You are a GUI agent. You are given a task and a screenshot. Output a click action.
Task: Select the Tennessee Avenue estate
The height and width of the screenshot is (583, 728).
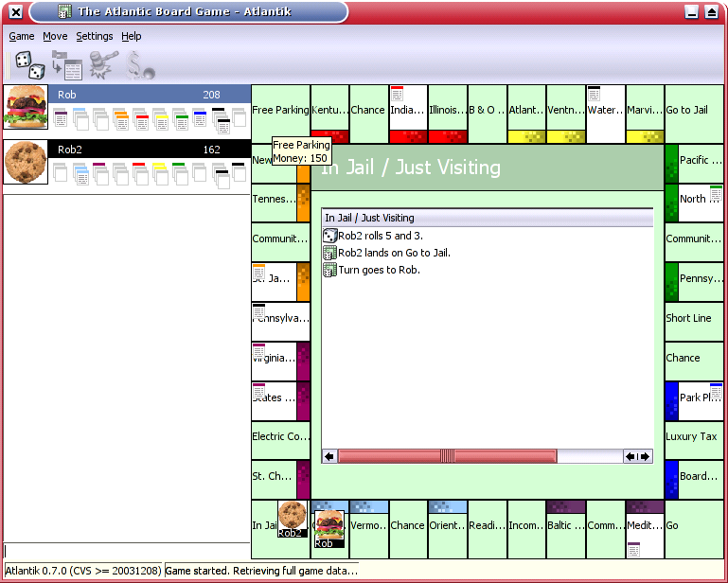[x=280, y=203]
